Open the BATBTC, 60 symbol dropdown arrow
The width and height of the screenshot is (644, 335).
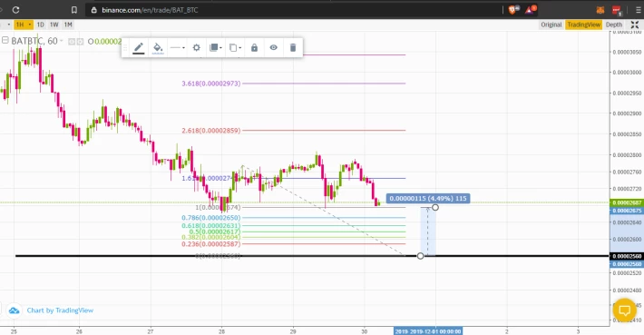coord(61,41)
